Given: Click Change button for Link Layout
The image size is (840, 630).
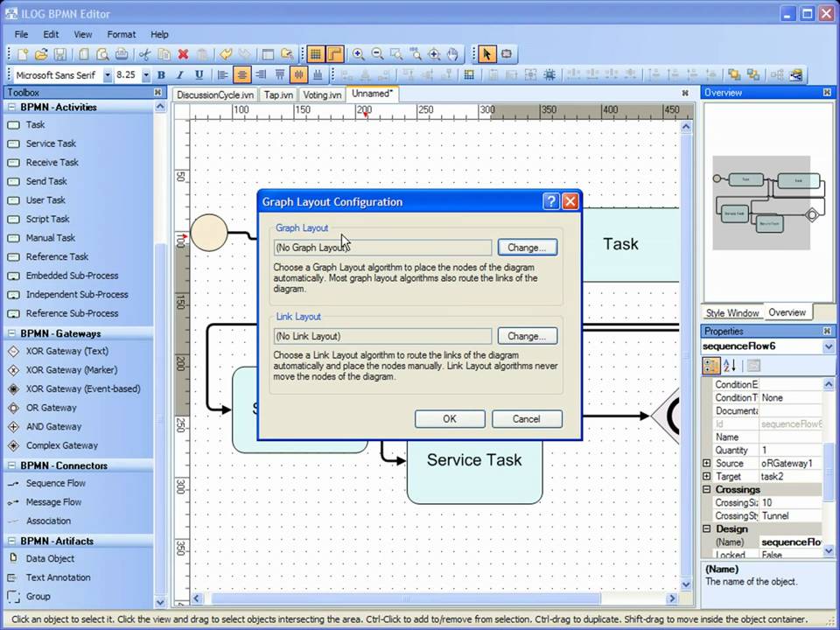Looking at the screenshot, I should pyautogui.click(x=527, y=336).
